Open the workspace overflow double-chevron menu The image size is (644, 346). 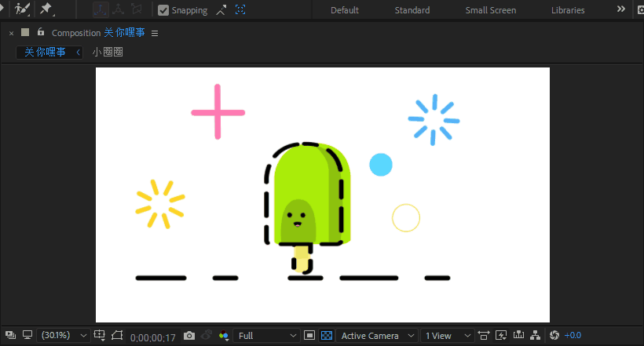pos(621,9)
